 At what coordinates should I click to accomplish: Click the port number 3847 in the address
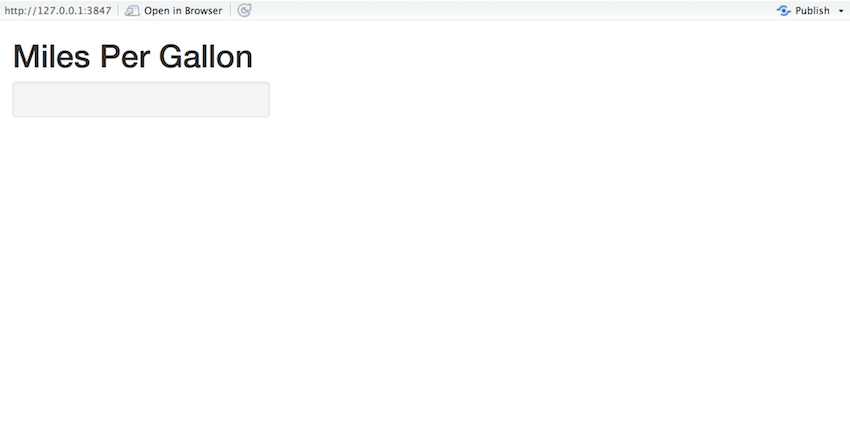[x=98, y=11]
